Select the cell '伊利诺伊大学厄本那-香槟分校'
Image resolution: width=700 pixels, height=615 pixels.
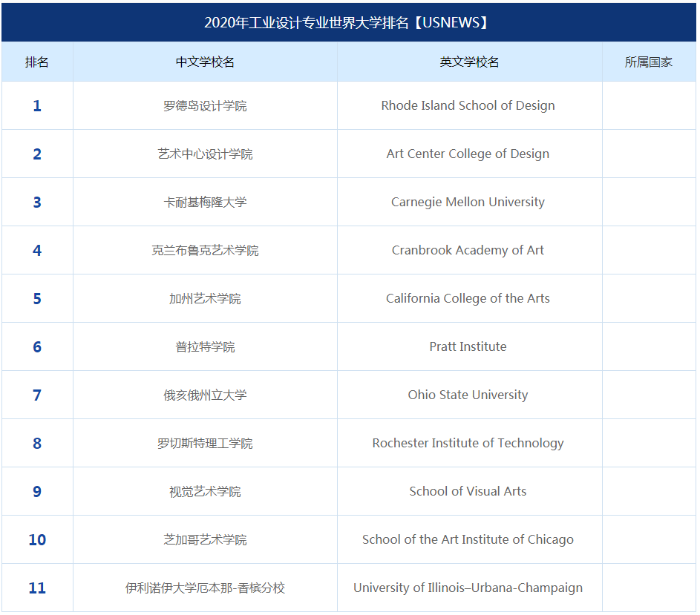(205, 588)
